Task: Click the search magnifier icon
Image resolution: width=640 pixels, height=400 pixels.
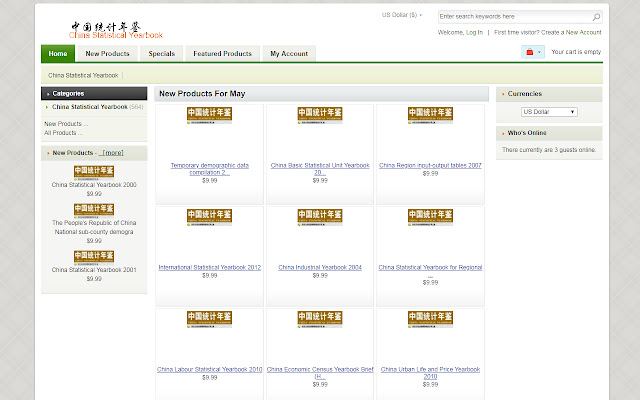Action: [596, 17]
